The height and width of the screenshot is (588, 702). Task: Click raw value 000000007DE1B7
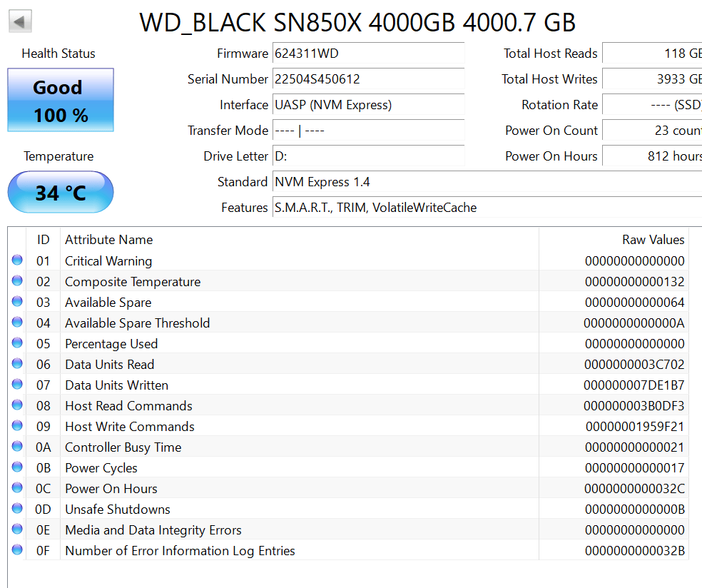(x=634, y=385)
